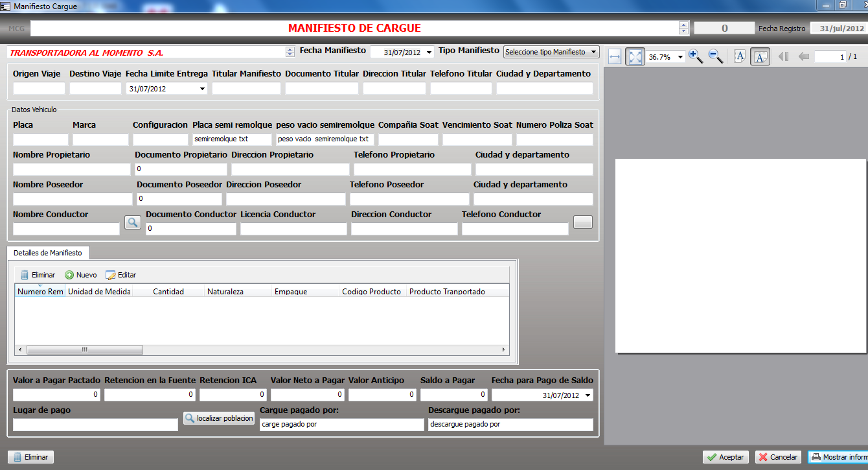Click the Nombre Propietario input field

[72, 169]
